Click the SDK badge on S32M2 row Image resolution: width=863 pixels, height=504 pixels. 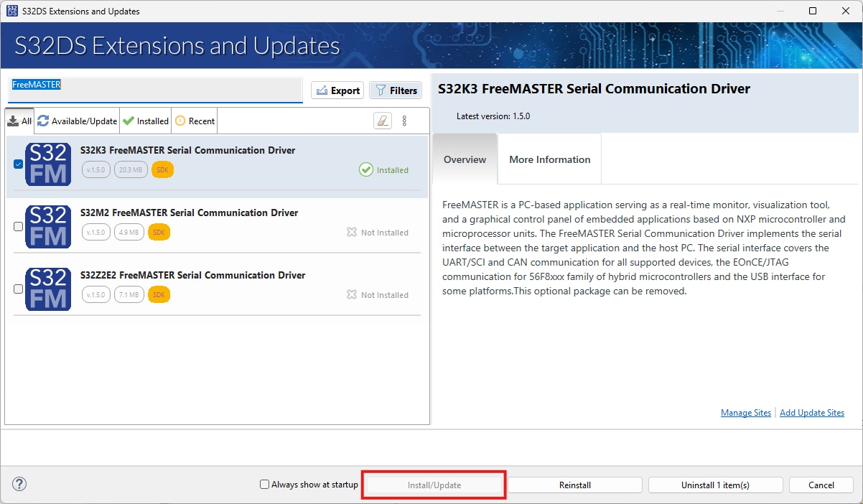tap(159, 233)
